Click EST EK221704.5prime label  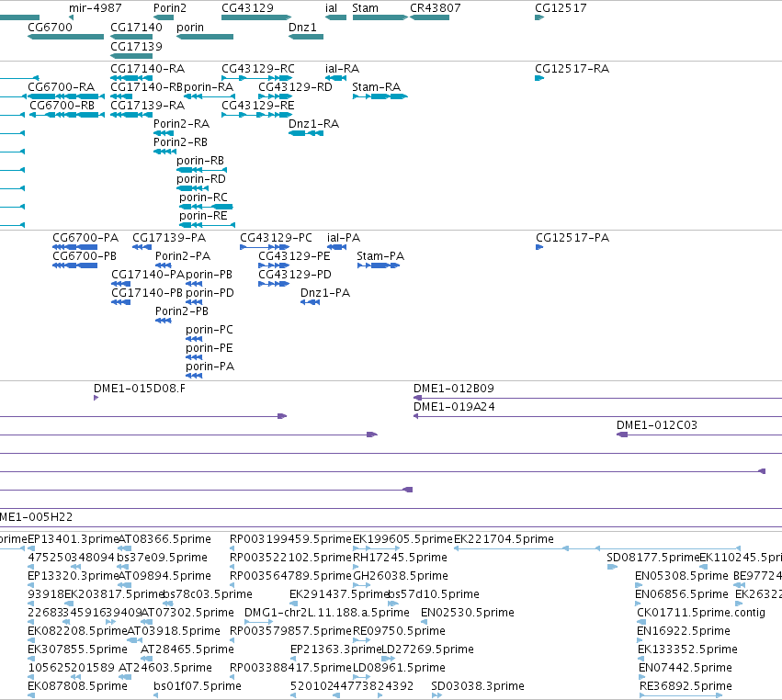click(x=504, y=539)
